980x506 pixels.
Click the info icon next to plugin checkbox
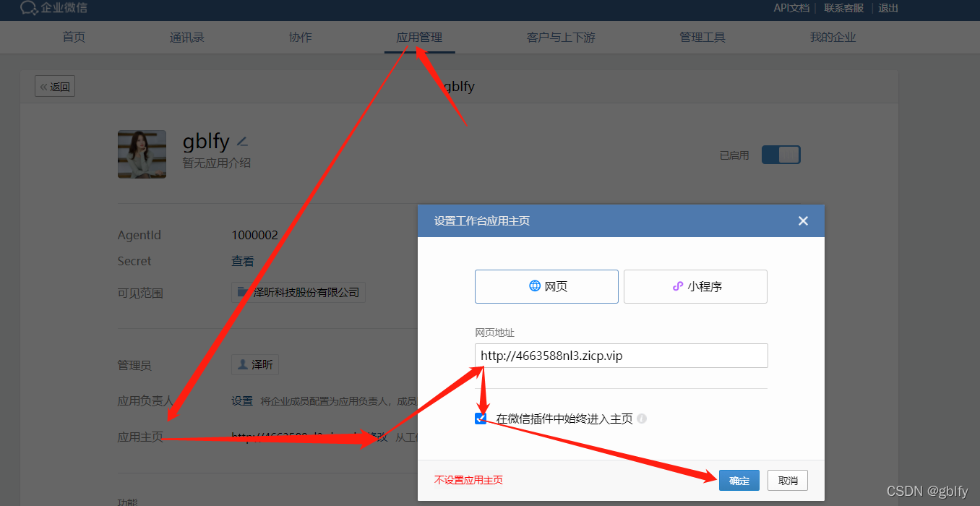[x=641, y=418]
